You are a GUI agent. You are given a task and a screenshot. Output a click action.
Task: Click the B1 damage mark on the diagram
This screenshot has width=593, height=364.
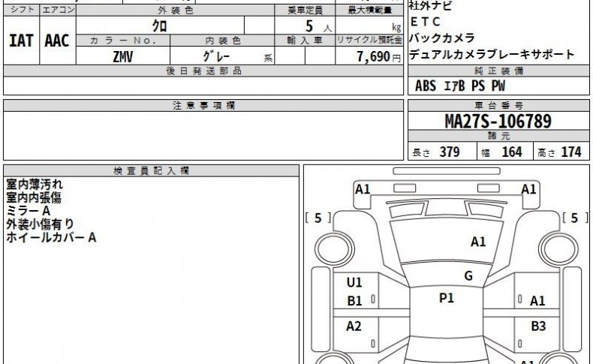pyautogui.click(x=355, y=301)
